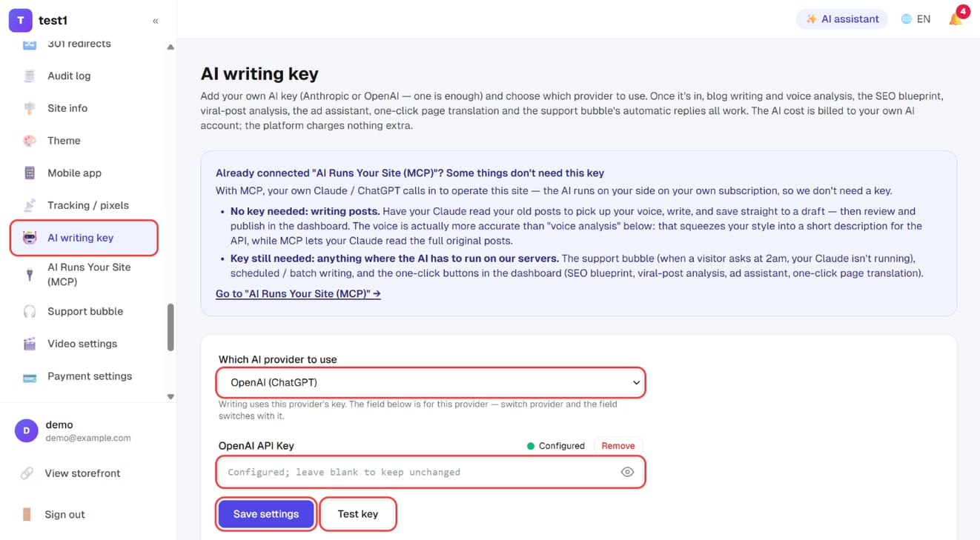Click the sidebar scroll up arrow
Viewport: 980px width, 540px height.
coord(170,47)
